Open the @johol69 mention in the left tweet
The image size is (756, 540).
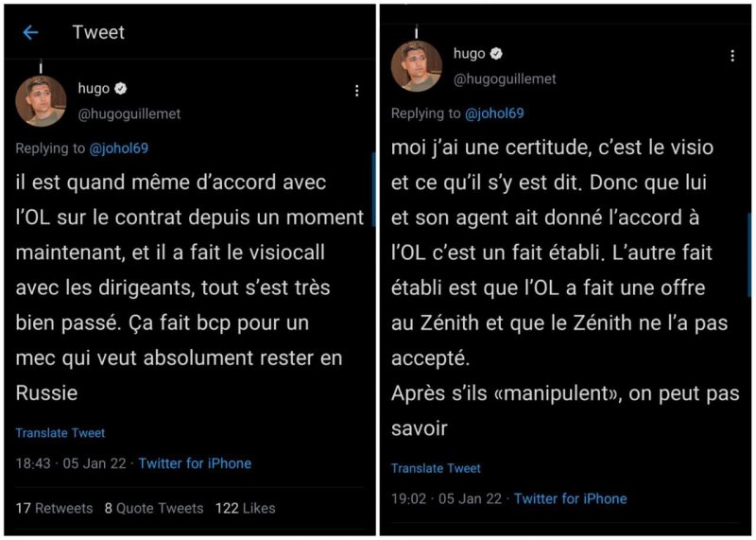pyautogui.click(x=118, y=148)
